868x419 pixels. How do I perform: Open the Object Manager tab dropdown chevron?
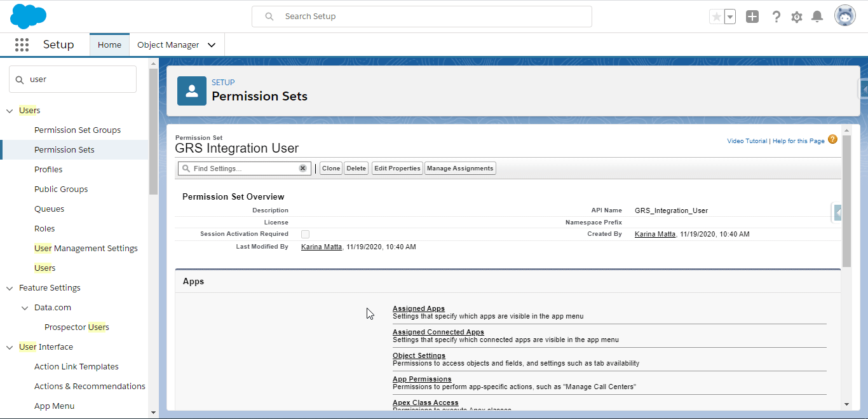212,45
